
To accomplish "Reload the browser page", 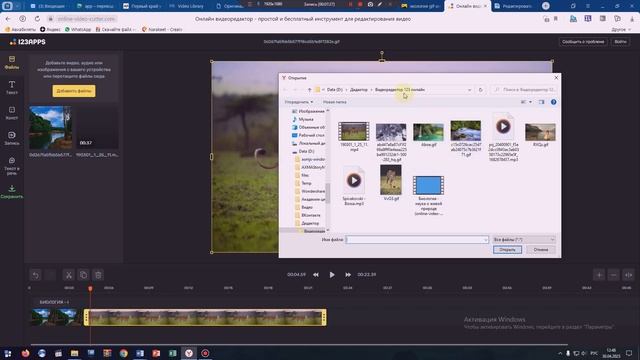I will (x=37, y=19).
